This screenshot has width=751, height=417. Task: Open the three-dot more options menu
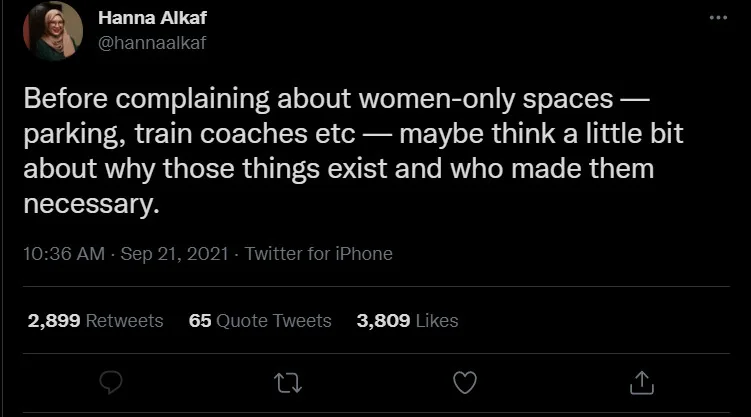717,19
